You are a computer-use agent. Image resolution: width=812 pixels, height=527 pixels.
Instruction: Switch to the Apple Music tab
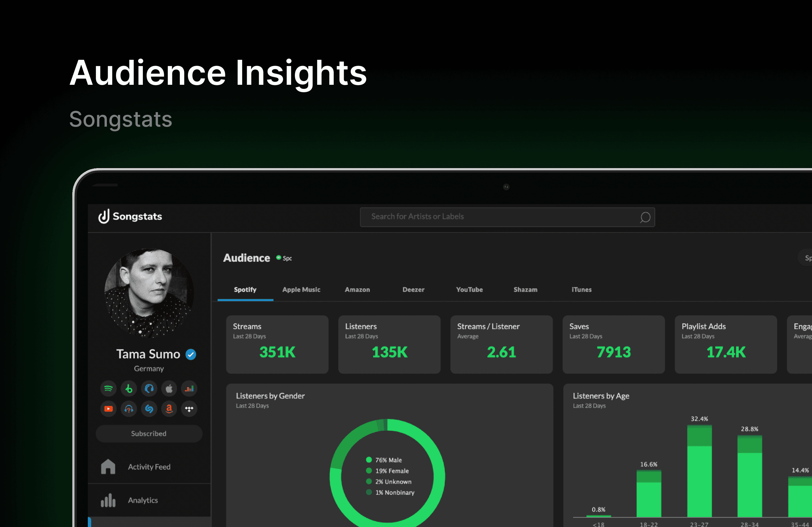(x=301, y=290)
